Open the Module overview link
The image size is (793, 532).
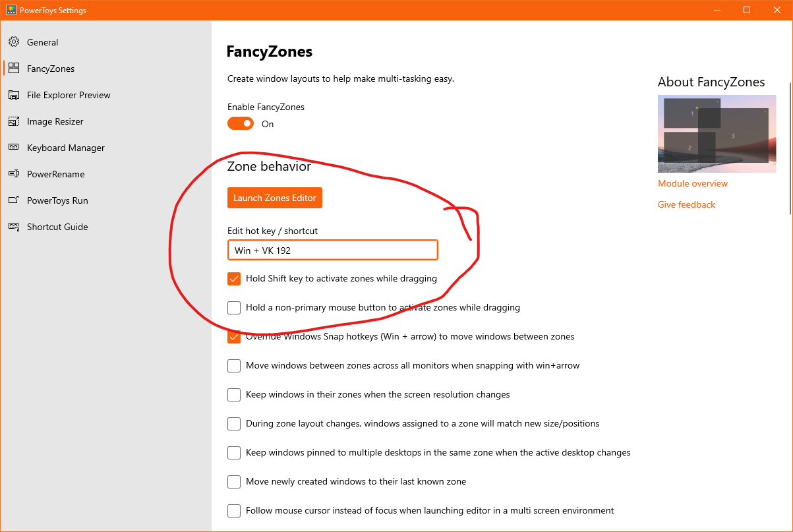click(692, 183)
